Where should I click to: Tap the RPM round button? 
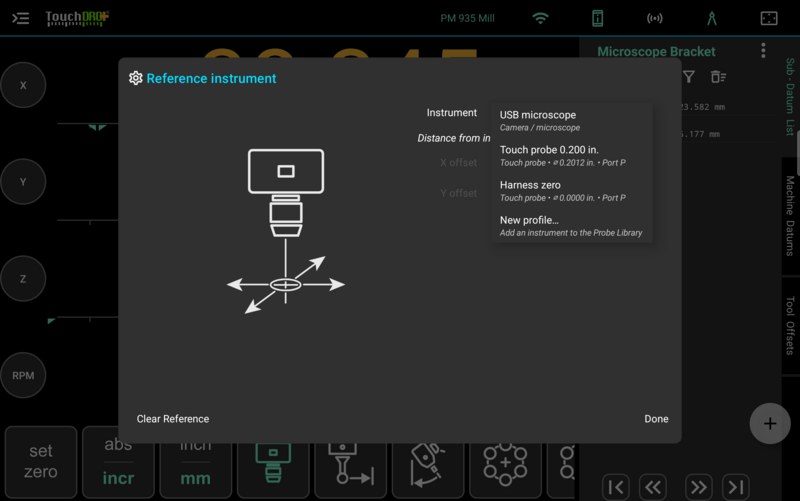pos(23,375)
